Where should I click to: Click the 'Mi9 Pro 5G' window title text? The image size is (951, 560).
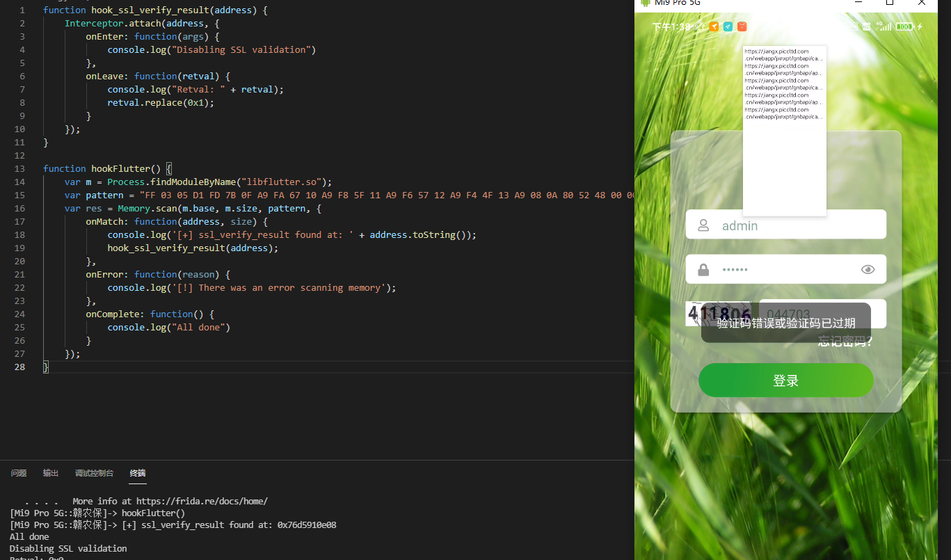click(678, 3)
